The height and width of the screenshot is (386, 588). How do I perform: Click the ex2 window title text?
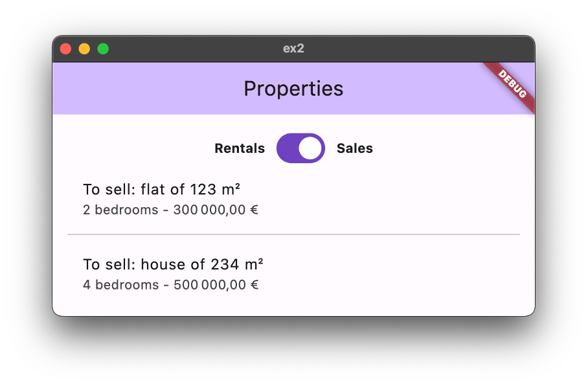pos(293,49)
